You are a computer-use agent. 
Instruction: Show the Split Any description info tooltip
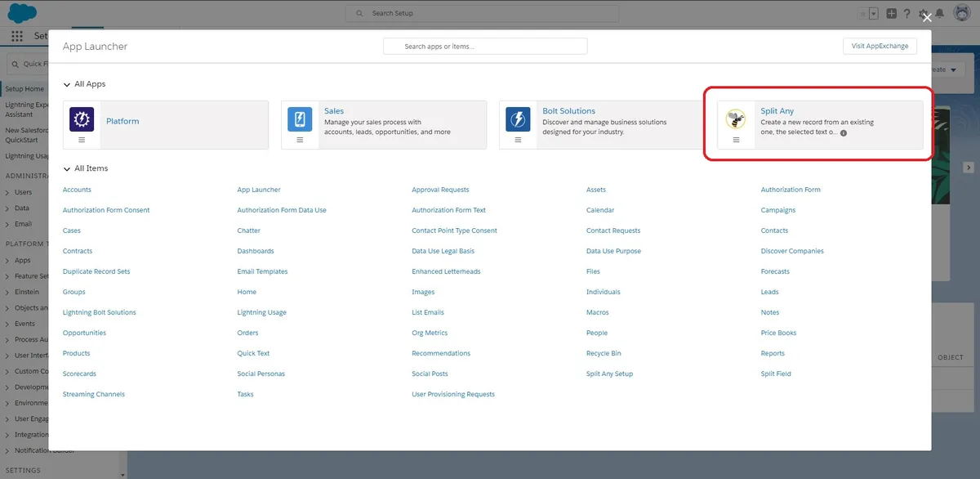click(x=844, y=132)
